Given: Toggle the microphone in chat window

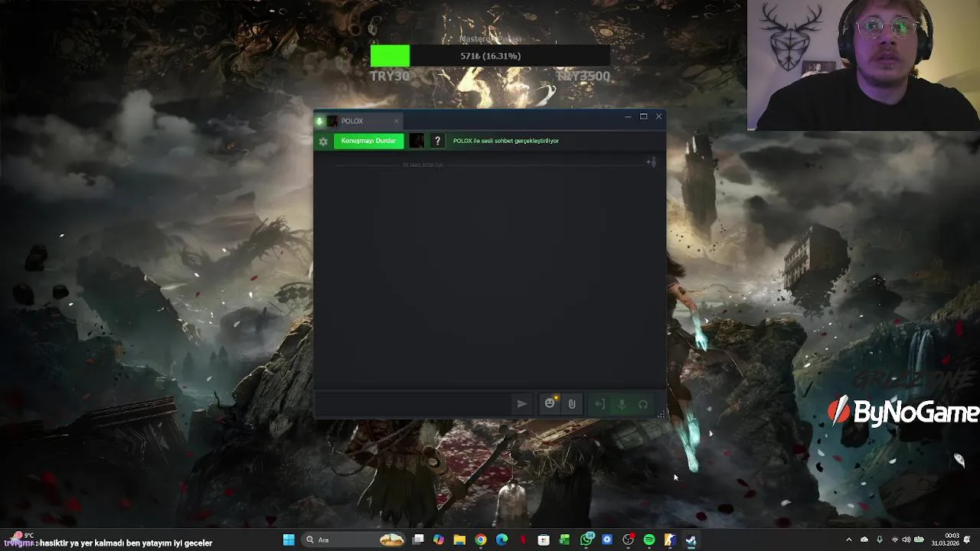Looking at the screenshot, I should [622, 404].
